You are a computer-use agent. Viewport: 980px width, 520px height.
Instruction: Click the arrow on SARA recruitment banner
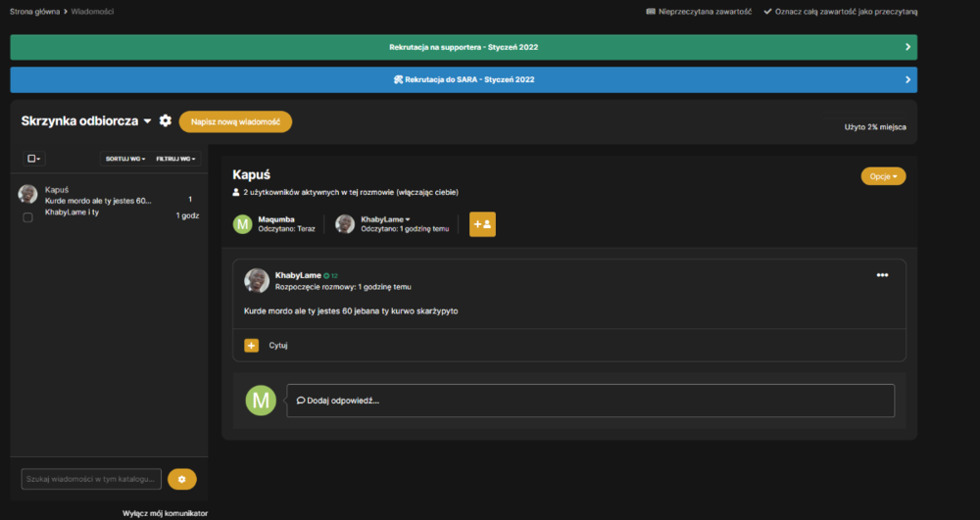click(x=907, y=79)
